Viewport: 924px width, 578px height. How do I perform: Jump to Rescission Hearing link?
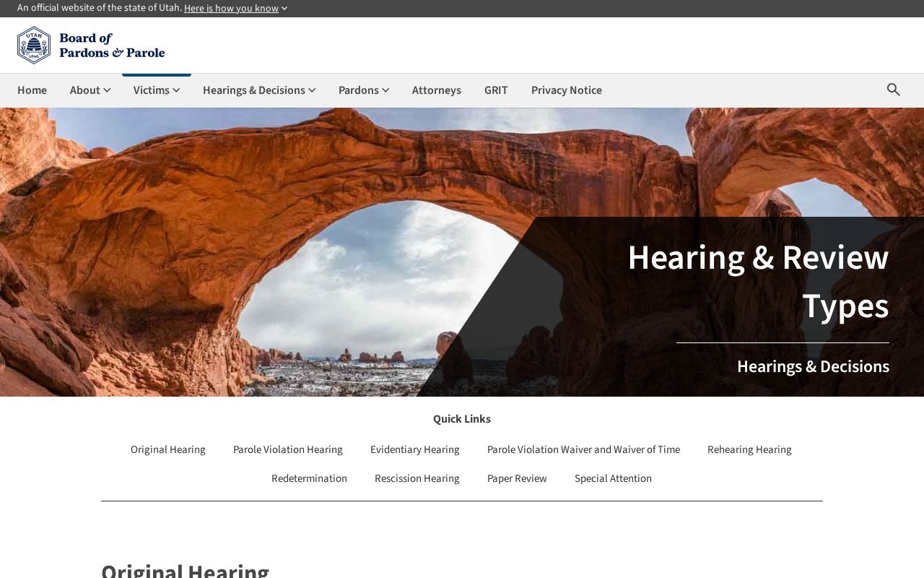pyautogui.click(x=417, y=478)
